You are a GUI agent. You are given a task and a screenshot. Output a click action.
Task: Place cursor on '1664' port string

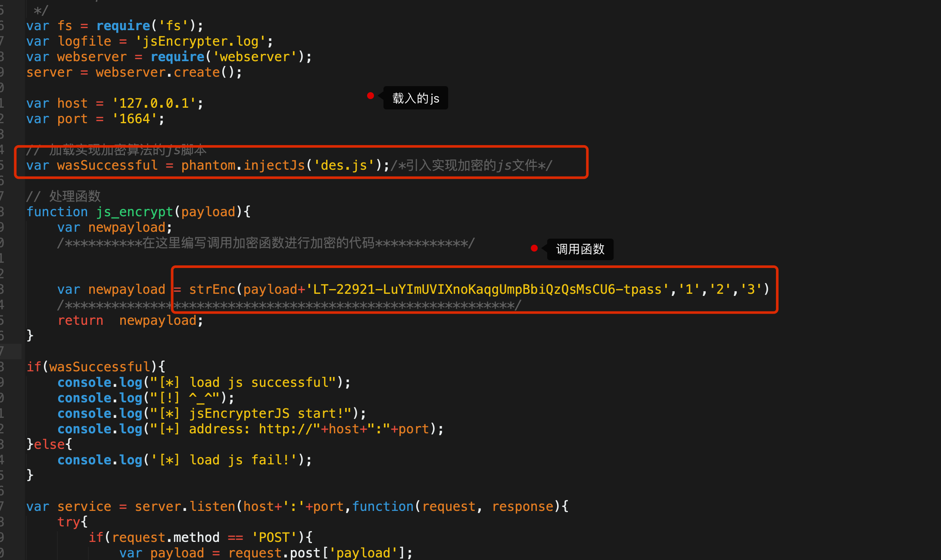pyautogui.click(x=134, y=119)
